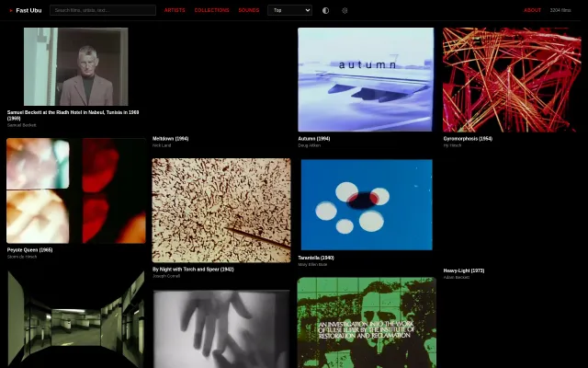588x368 pixels.
Task: Open the red lines Gyromorphosis thumbnail
Action: coord(512,80)
